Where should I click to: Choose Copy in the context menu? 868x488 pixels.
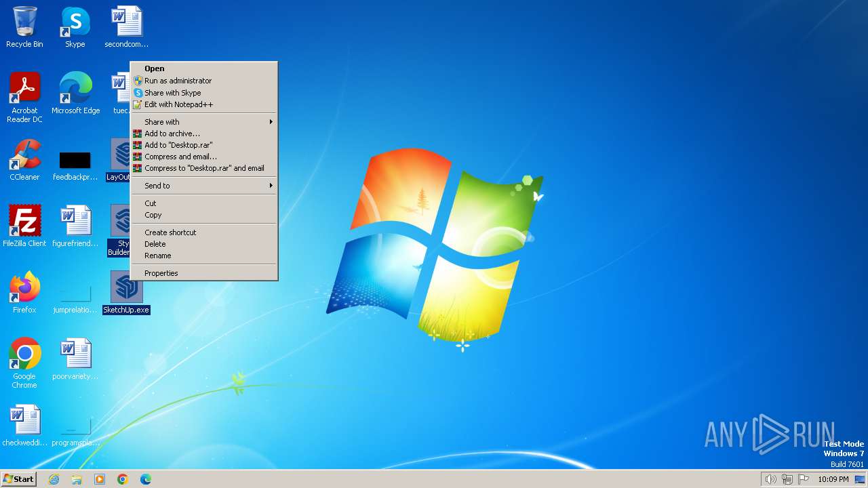point(204,215)
